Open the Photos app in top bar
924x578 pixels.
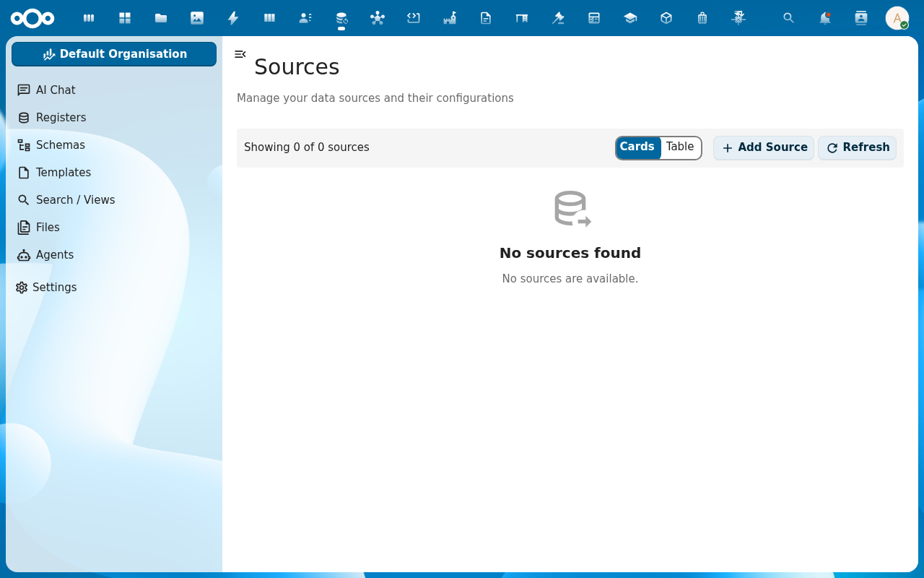197,18
